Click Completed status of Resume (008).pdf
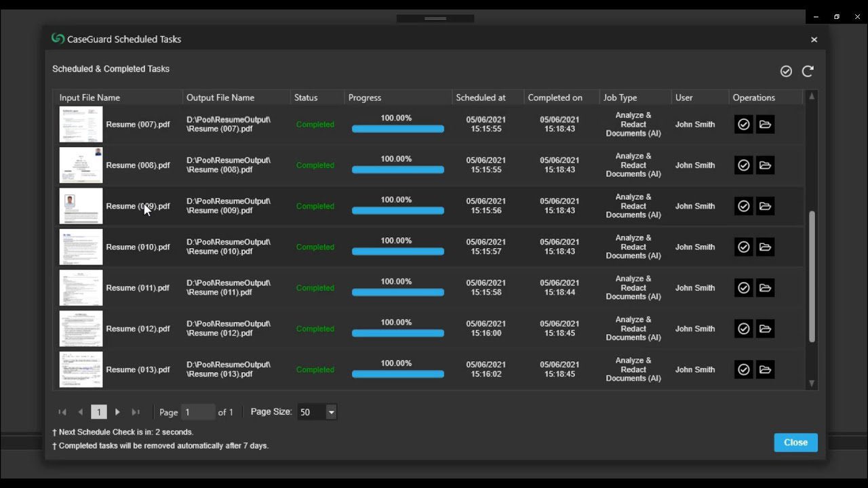 pyautogui.click(x=315, y=165)
